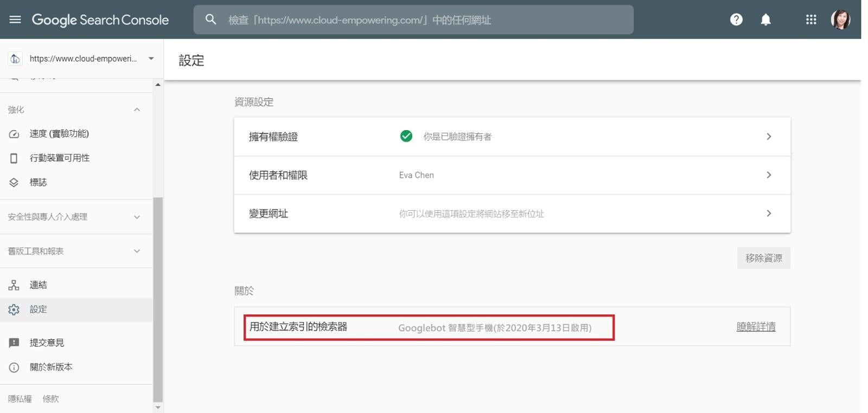Click 用於建立索引的檢索器 label
This screenshot has height=413, width=868.
coord(298,327)
